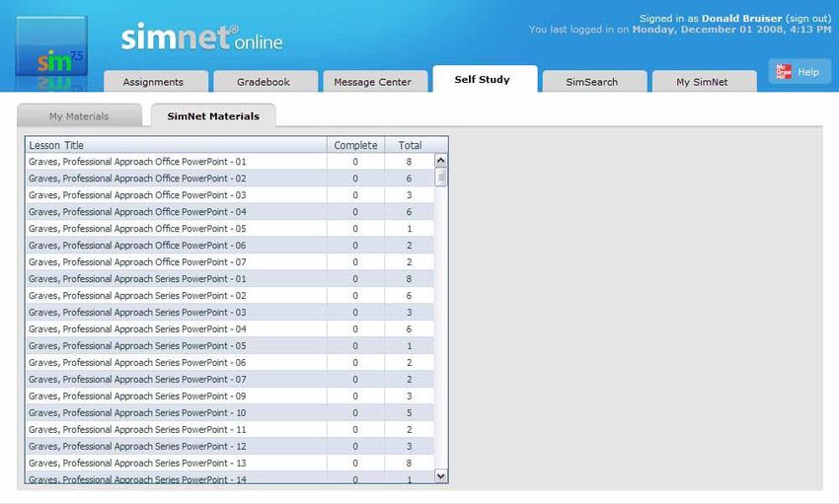Select lesson Office PowerPoint - 01
Screen dimensions: 839x504
[230, 162]
